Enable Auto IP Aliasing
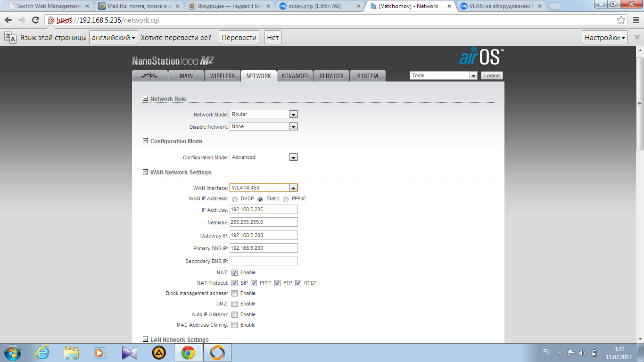 pyautogui.click(x=234, y=314)
